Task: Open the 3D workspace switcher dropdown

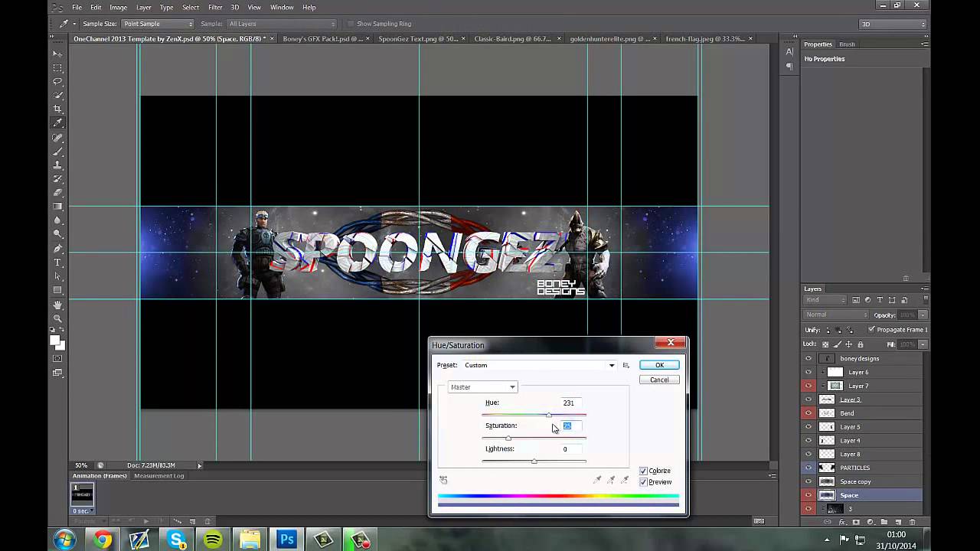Action: (x=893, y=24)
